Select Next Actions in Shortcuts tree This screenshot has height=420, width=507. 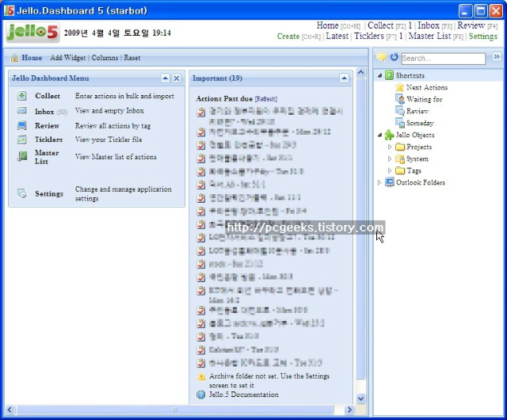tap(427, 87)
